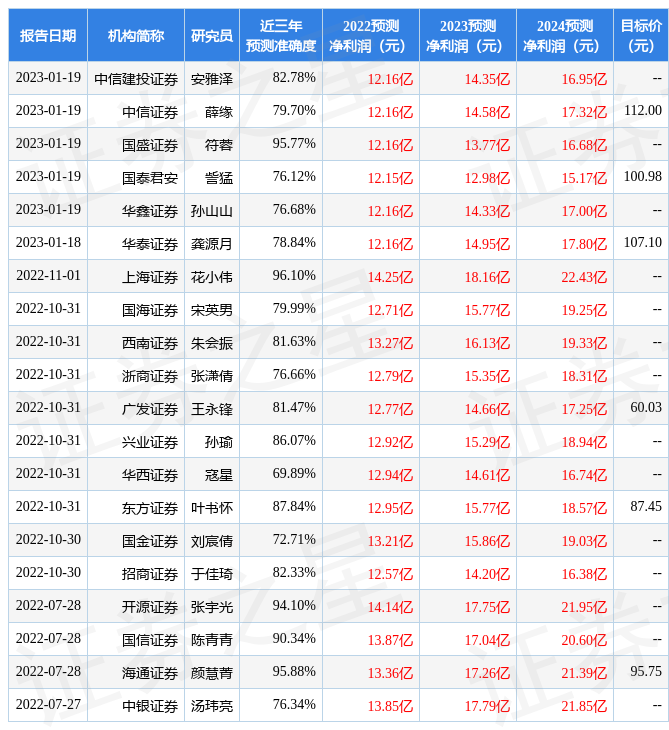Select researcher 宋英男 cell
Screen dimensions: 669x730
tap(212, 310)
